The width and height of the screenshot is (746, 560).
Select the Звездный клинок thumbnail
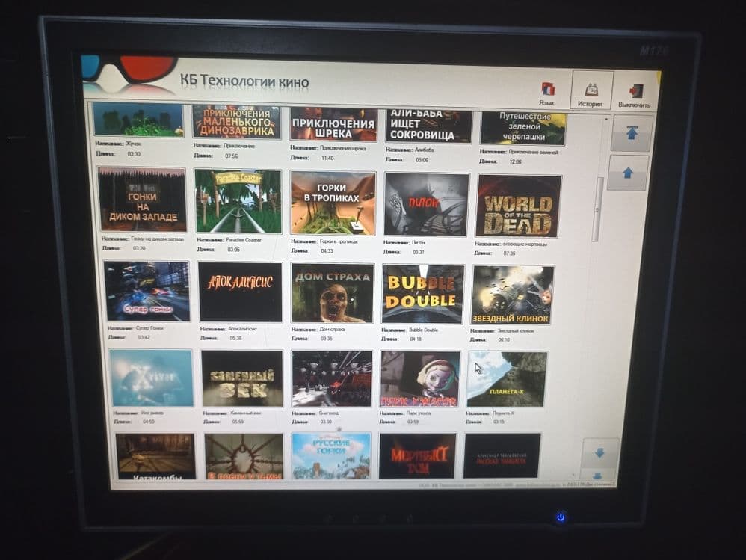click(513, 295)
